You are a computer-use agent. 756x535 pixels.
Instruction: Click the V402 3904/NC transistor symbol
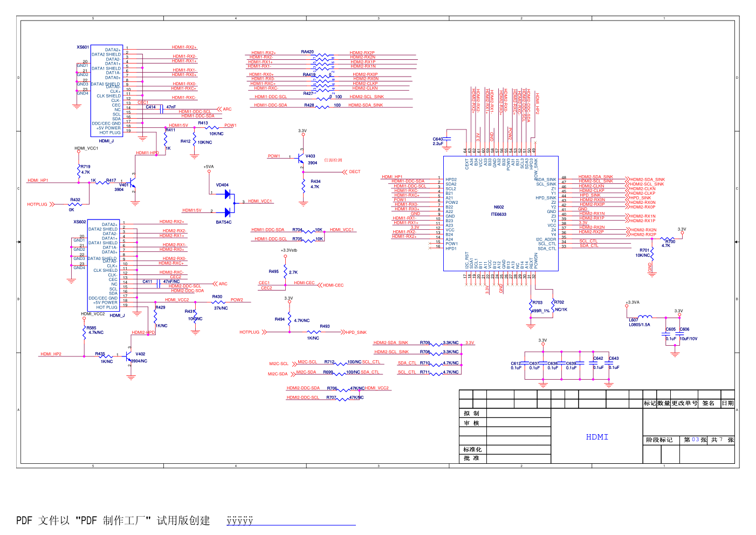[x=128, y=356]
